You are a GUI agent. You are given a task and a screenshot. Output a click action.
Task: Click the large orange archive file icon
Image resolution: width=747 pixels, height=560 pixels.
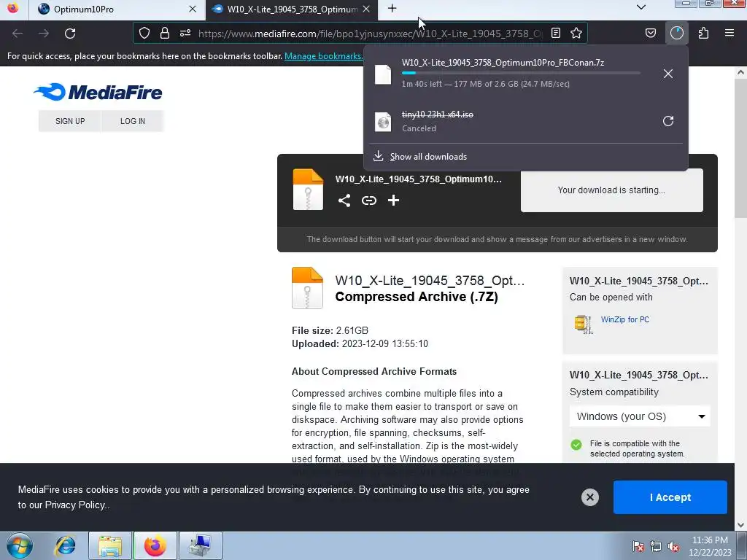pyautogui.click(x=307, y=288)
